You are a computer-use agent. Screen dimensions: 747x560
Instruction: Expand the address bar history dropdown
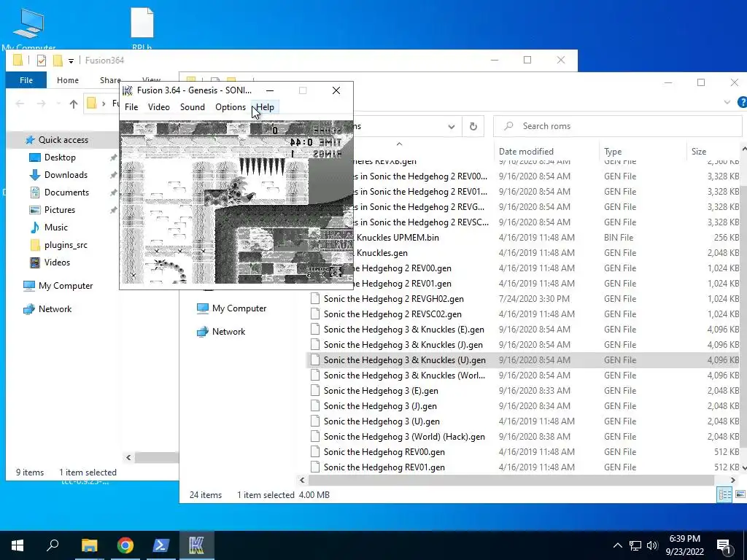click(x=451, y=127)
